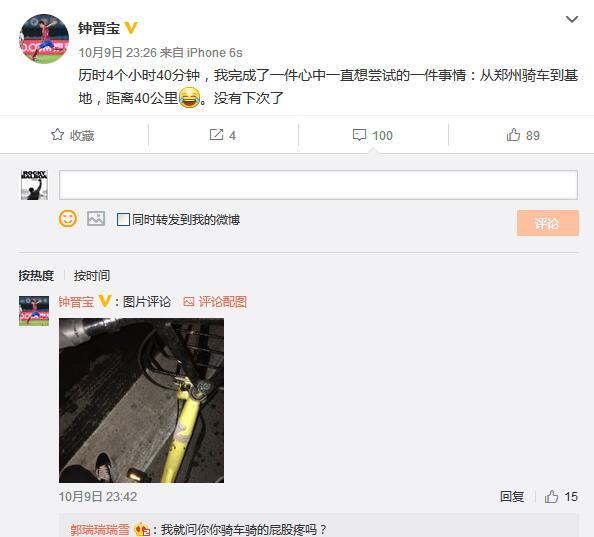This screenshot has width=594, height=537.
Task: Open the emoji smiley picker
Action: pyautogui.click(x=68, y=219)
